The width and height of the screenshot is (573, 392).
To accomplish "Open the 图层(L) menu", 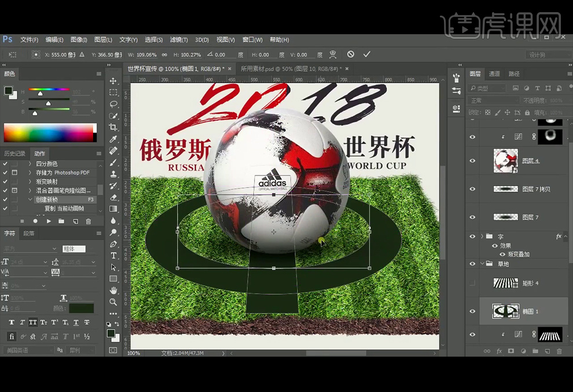I will pos(103,40).
